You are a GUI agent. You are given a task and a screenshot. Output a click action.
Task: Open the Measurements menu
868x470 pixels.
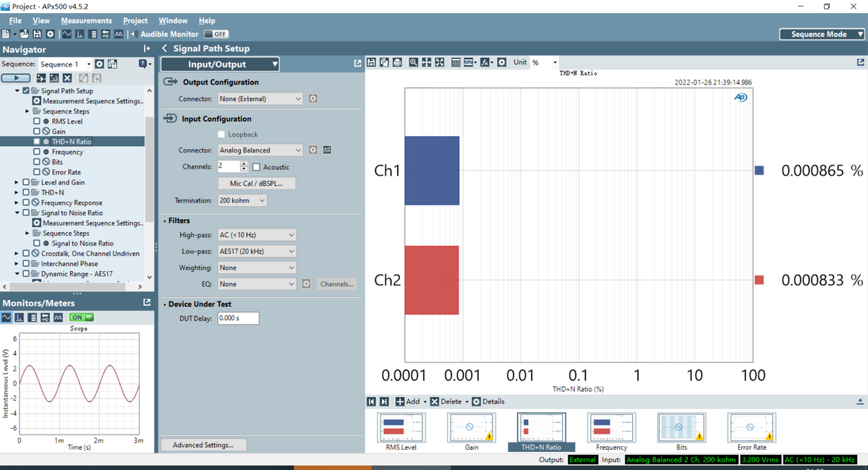[86, 20]
